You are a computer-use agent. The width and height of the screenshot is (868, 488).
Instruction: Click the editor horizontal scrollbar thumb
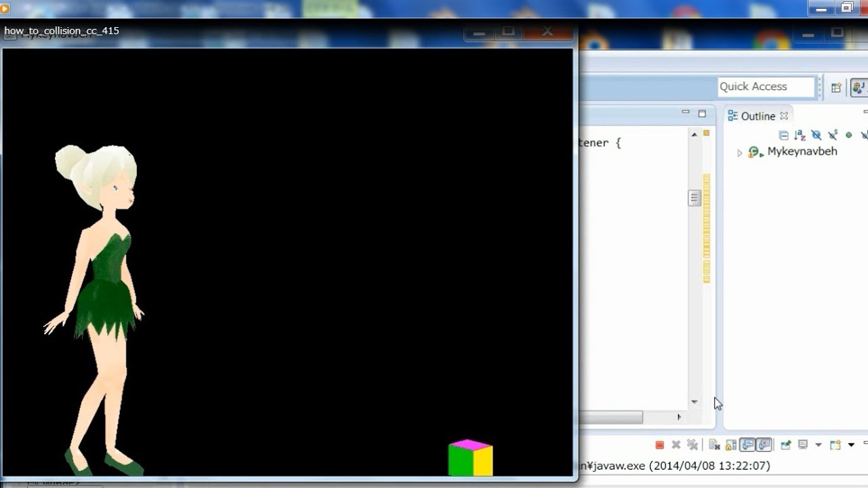coord(610,418)
